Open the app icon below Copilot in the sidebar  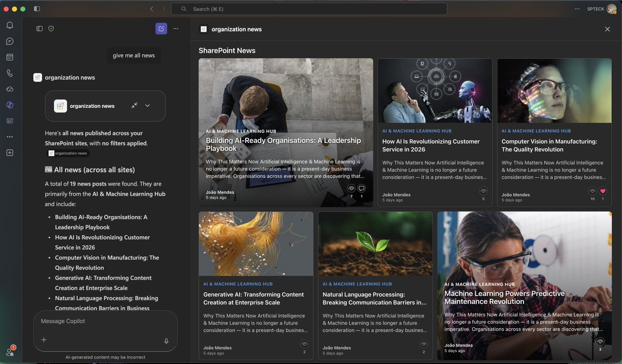coord(9,121)
